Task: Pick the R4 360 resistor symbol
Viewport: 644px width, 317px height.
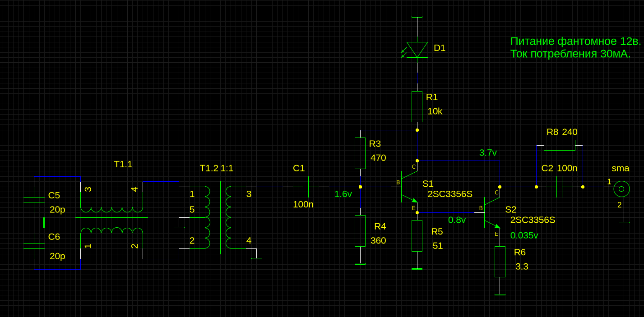Action: click(x=360, y=231)
